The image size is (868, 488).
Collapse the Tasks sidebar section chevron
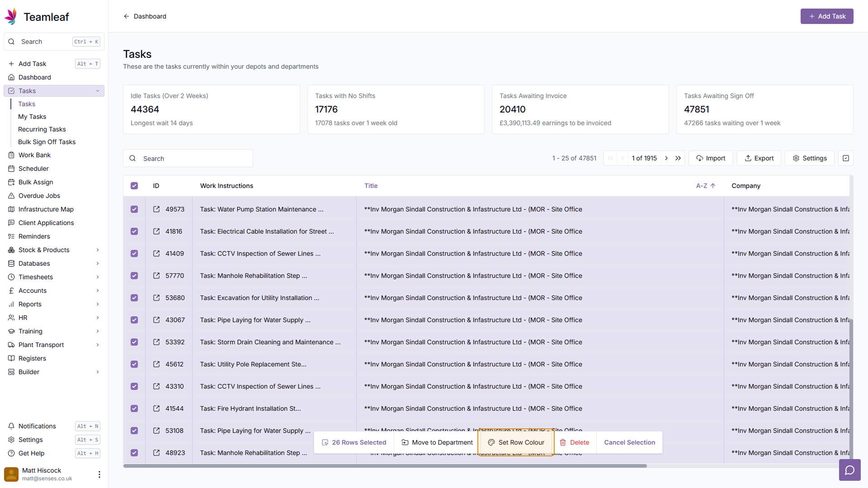[98, 91]
